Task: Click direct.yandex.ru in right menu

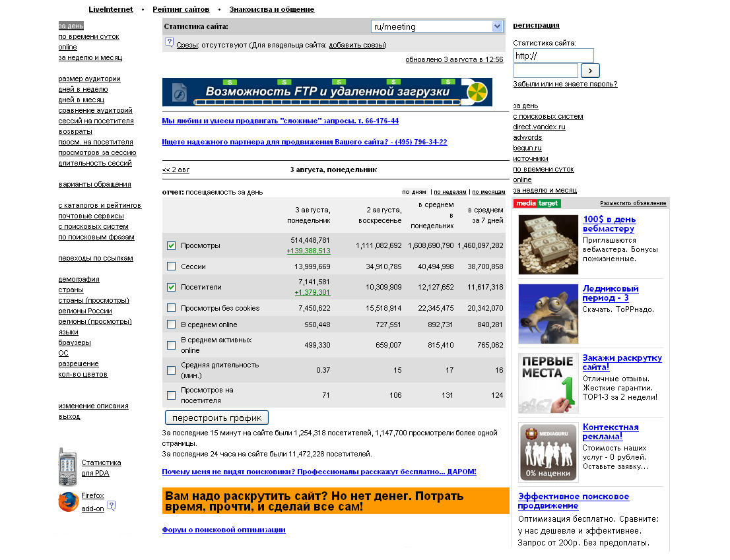Action: coord(539,127)
